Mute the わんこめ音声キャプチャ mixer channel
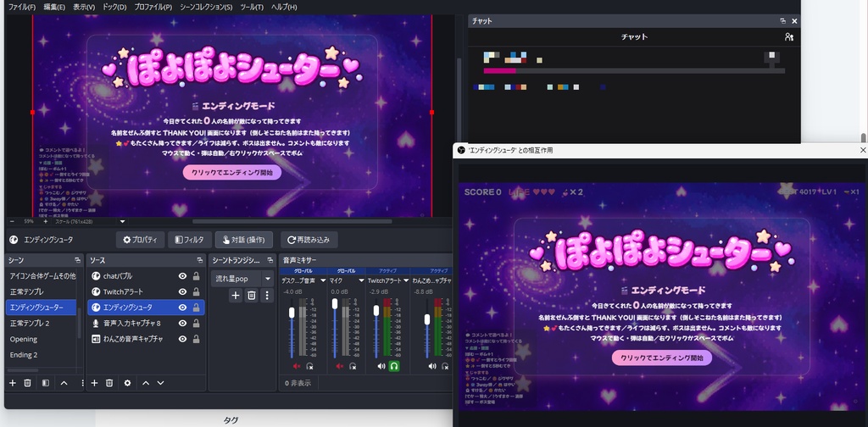Screen dimensions: 868x427 (432, 366)
